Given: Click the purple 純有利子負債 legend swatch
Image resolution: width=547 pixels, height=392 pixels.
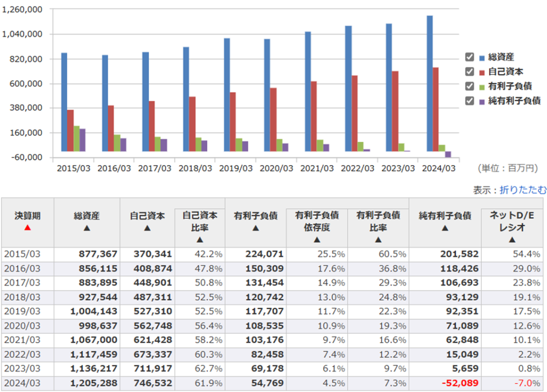Looking at the screenshot, I should 482,100.
